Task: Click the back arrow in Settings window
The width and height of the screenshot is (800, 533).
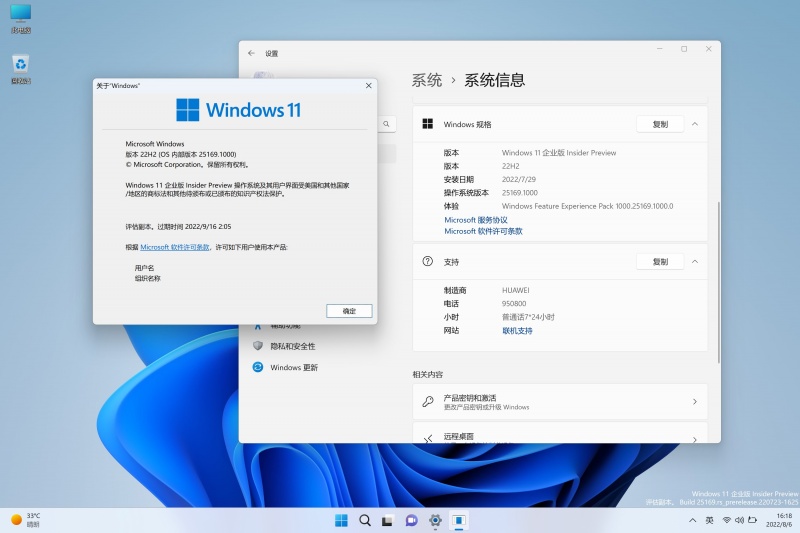Action: tap(251, 53)
